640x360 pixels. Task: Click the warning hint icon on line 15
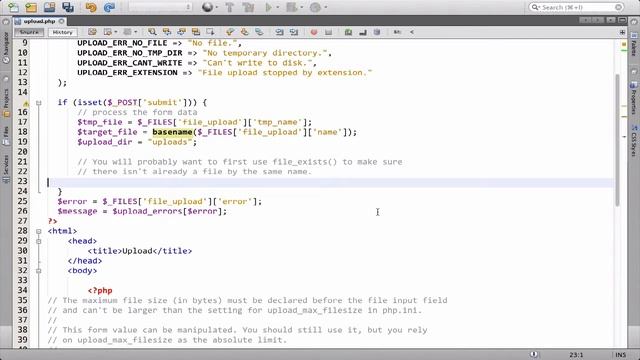coord(26,103)
